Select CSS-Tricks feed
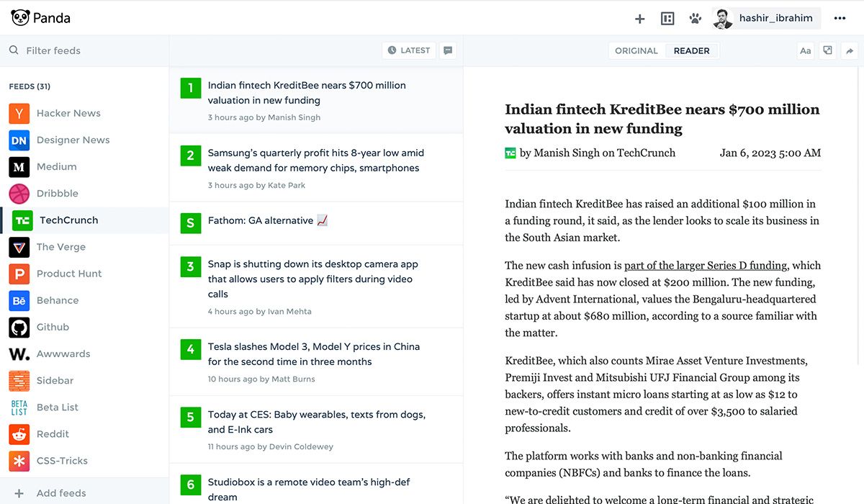Viewport: 864px width, 504px height. pos(84,460)
